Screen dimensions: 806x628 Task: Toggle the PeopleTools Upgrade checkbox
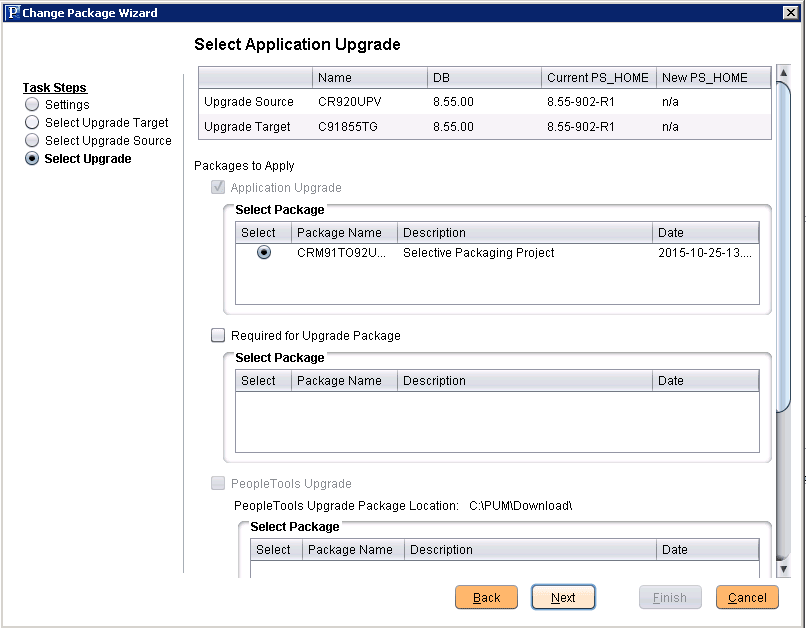point(217,483)
